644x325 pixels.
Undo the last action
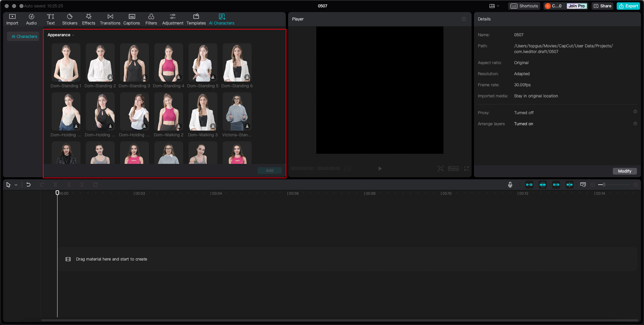click(x=28, y=184)
